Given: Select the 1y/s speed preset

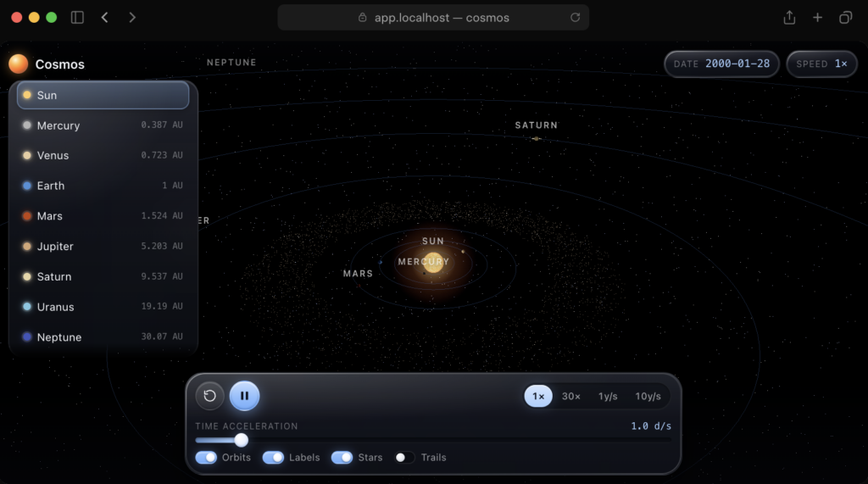Looking at the screenshot, I should 608,396.
